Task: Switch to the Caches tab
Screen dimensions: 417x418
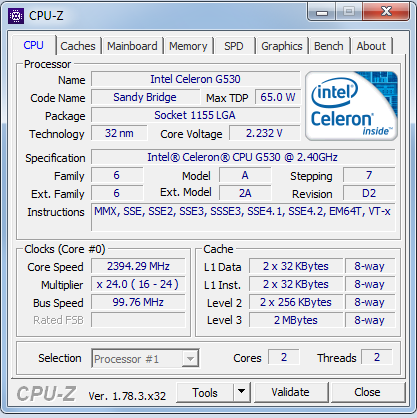Action: (78, 46)
